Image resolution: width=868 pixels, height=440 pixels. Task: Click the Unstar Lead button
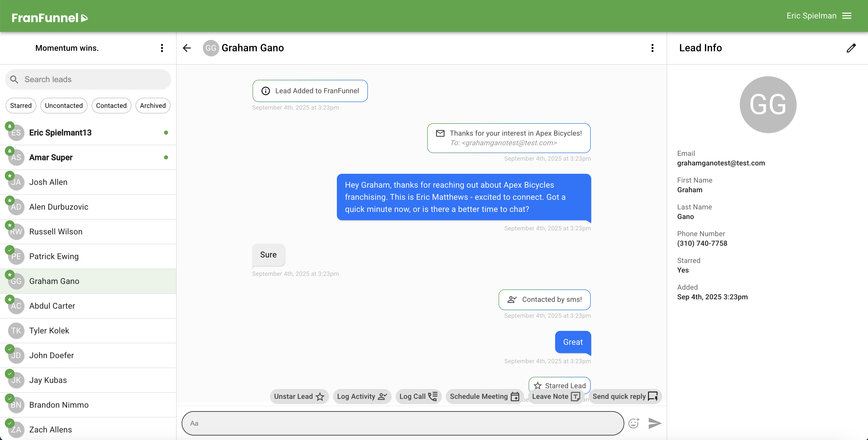click(x=299, y=397)
